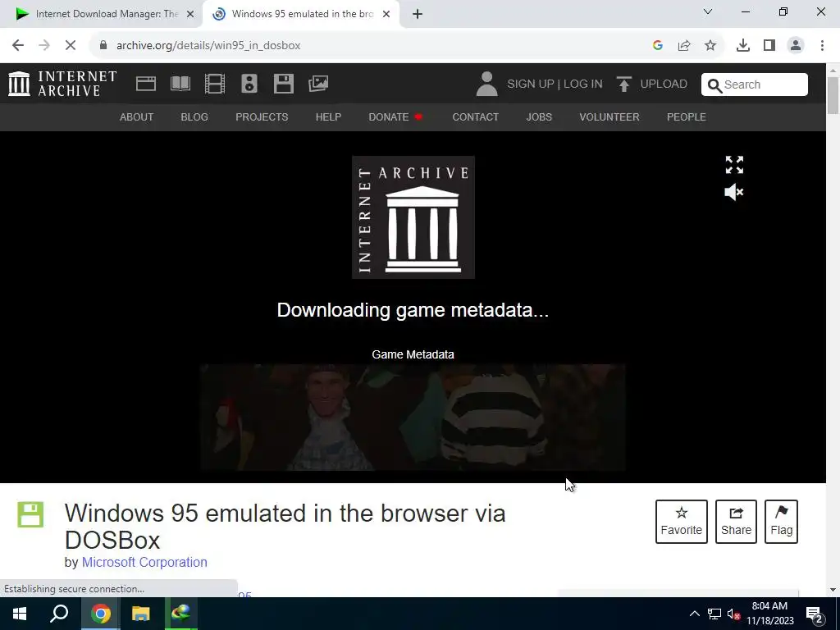Open the Video (film) section icon

click(x=215, y=84)
